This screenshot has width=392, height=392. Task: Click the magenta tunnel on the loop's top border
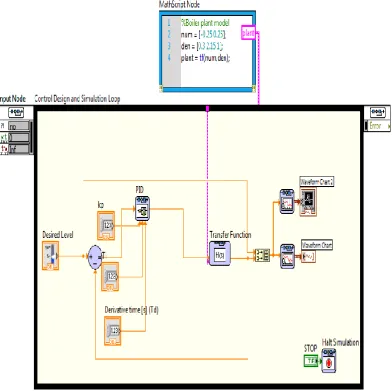[x=207, y=109]
